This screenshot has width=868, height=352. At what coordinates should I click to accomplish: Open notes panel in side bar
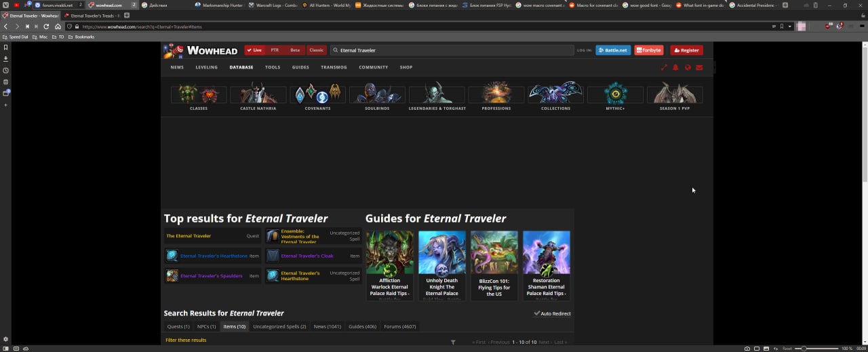tap(5, 82)
